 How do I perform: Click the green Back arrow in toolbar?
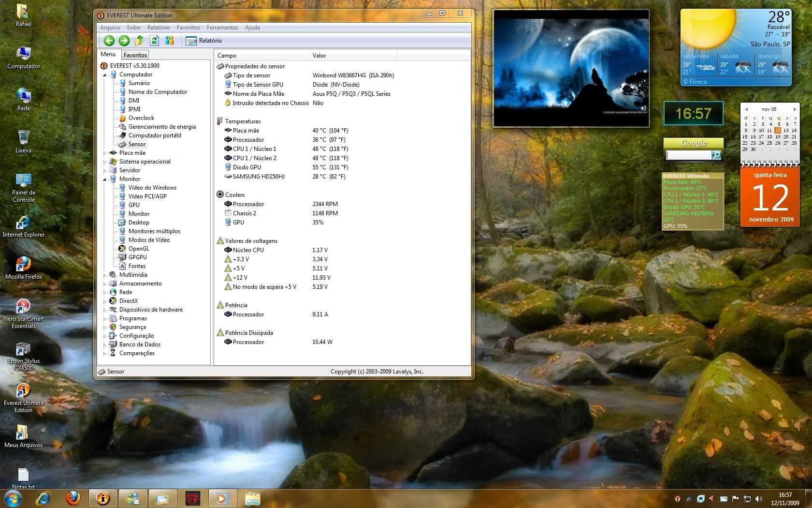pos(109,41)
